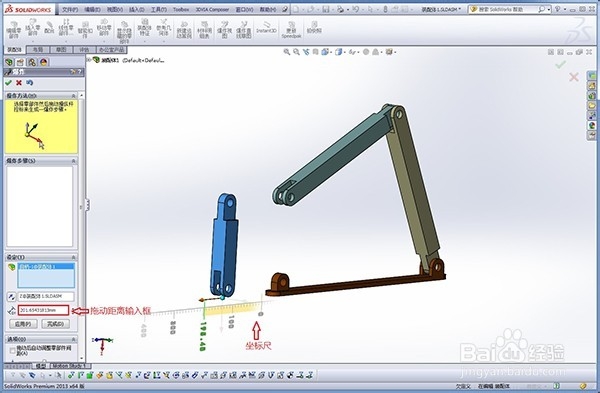Click the reverse direction button
Screen dimensions: 600x393
coord(11,297)
